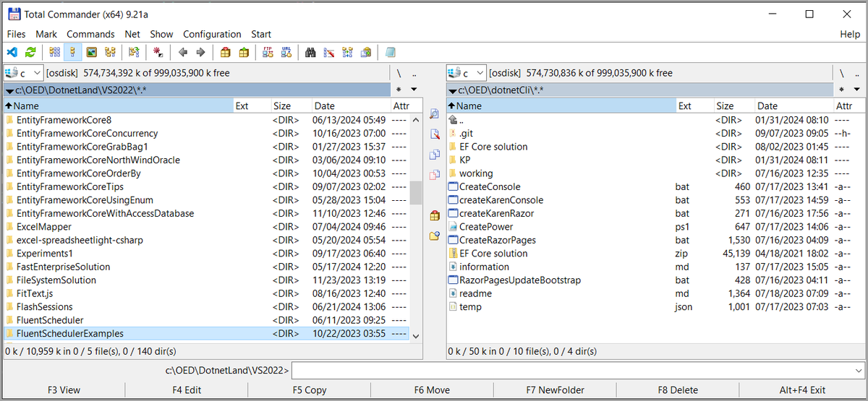The height and width of the screenshot is (401, 868).
Task: Select the CreatePower ps1 file
Action: 655,227
